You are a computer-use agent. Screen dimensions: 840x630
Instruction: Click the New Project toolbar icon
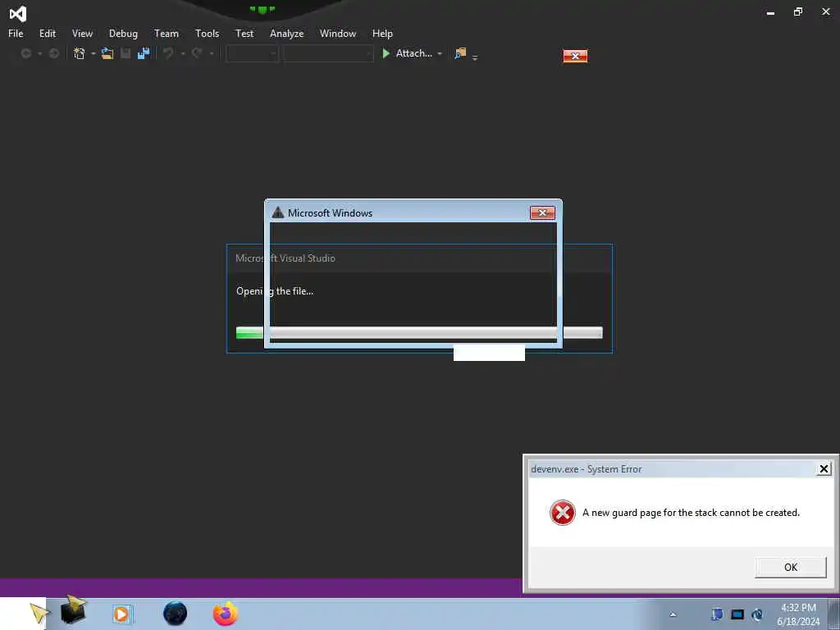click(x=80, y=53)
